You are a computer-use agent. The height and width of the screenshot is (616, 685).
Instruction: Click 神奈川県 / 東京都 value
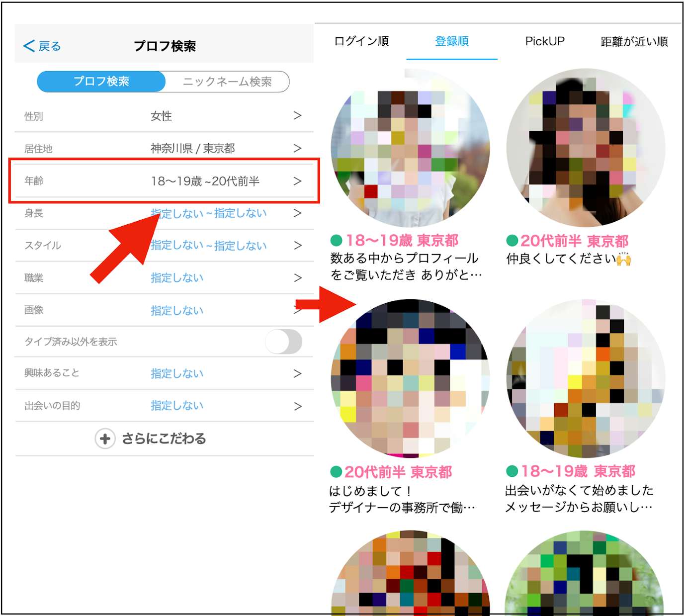pos(193,148)
